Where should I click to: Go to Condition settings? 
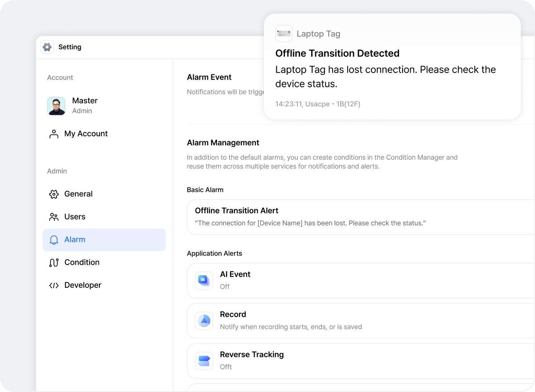pyautogui.click(x=82, y=262)
